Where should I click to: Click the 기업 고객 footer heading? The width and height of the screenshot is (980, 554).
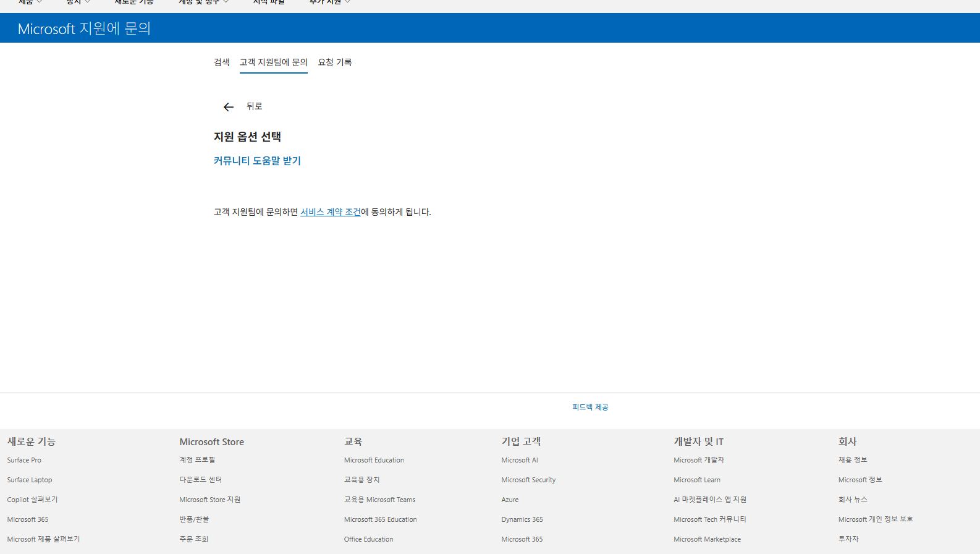[521, 441]
